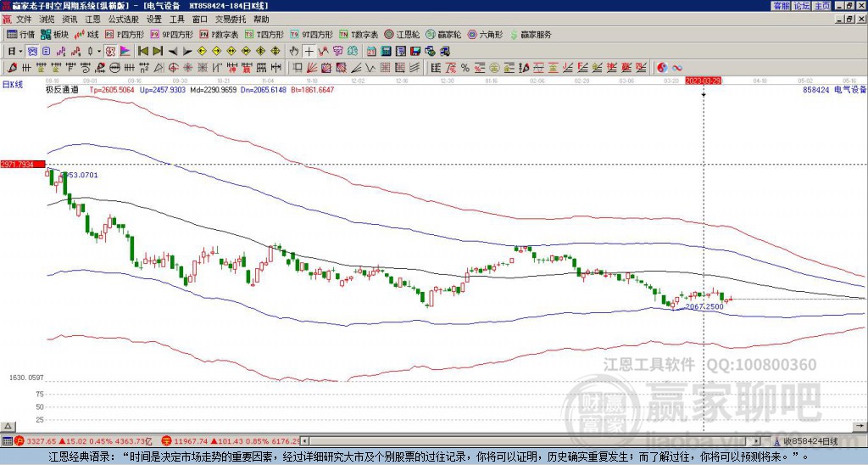Click the 极反通道 indicator label
Image resolution: width=868 pixels, height=465 pixels.
click(61, 89)
